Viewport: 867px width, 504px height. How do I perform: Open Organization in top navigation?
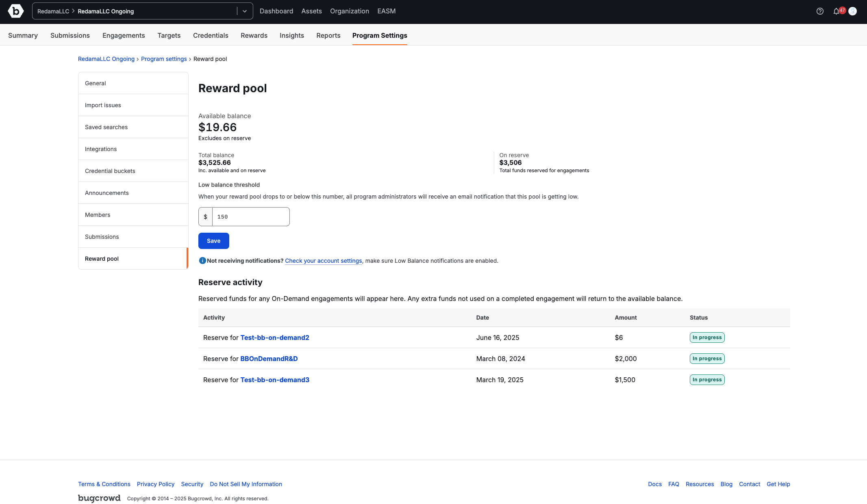click(350, 11)
